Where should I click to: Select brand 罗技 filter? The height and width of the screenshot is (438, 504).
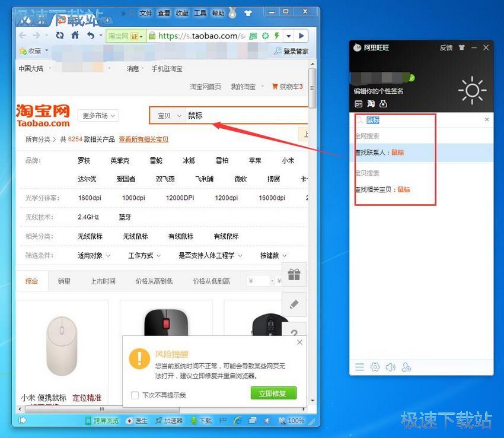pos(84,160)
